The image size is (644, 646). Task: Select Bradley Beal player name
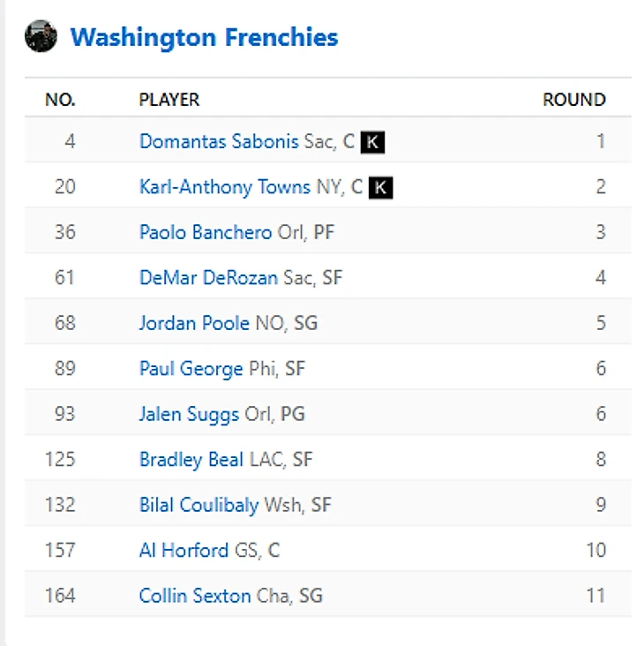pyautogui.click(x=191, y=460)
